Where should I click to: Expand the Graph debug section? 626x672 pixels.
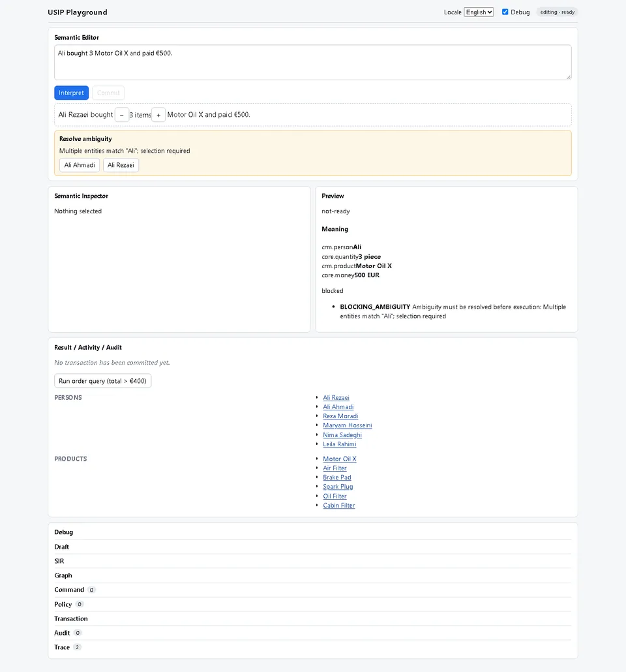click(x=313, y=575)
